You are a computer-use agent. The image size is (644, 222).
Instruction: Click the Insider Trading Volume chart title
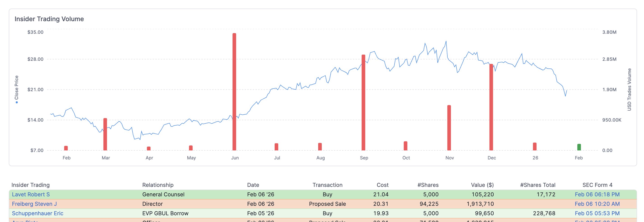click(49, 19)
